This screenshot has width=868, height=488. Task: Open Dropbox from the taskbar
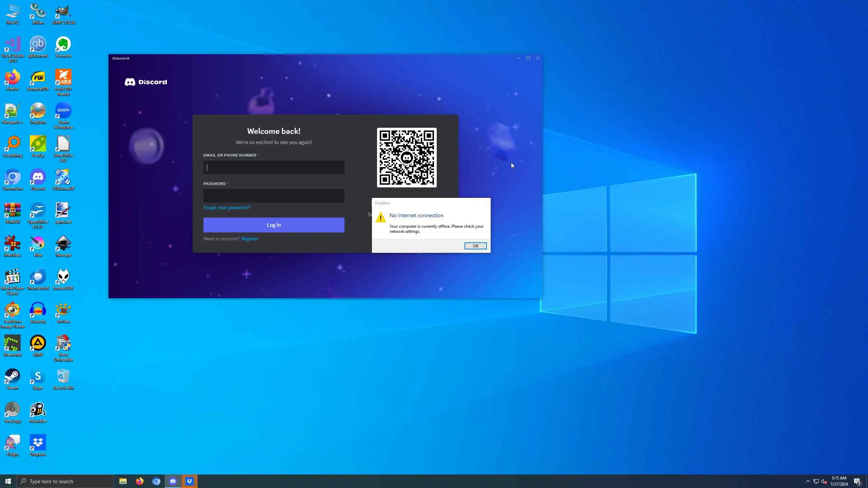click(x=190, y=481)
